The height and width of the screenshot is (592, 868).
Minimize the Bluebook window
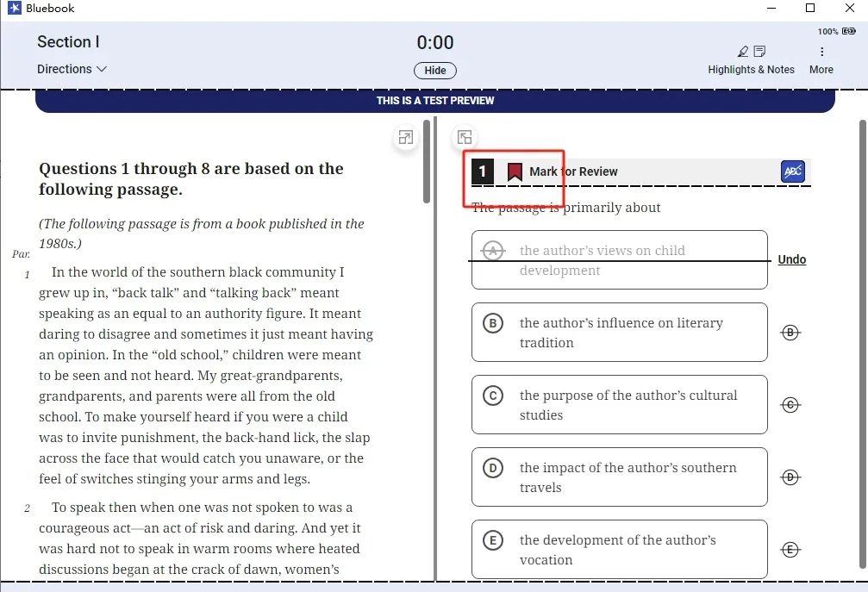[771, 8]
